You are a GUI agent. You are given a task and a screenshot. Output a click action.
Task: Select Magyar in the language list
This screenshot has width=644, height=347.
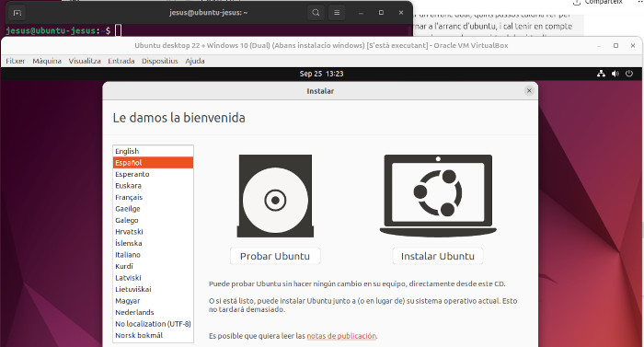click(153, 301)
